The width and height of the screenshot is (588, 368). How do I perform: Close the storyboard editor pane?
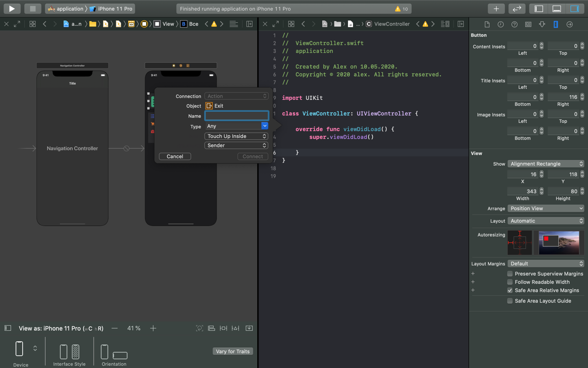6,24
